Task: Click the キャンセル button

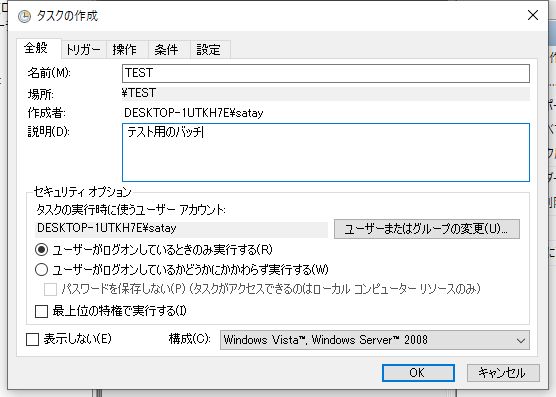Action: tap(503, 373)
